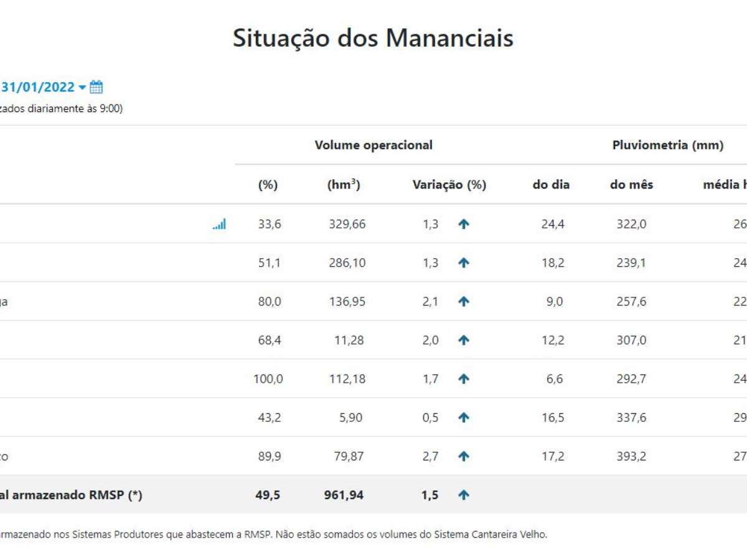
Task: Click the up arrow next to 1,7 variation
Action: 463,379
